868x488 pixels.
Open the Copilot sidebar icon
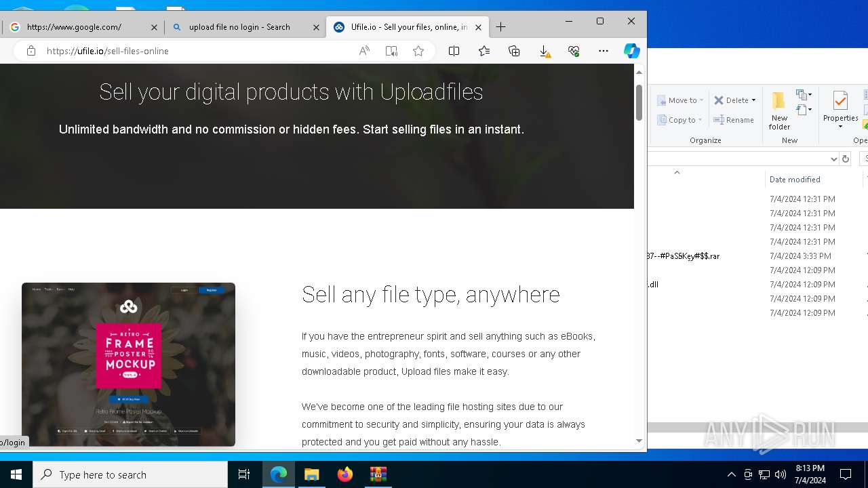point(631,51)
